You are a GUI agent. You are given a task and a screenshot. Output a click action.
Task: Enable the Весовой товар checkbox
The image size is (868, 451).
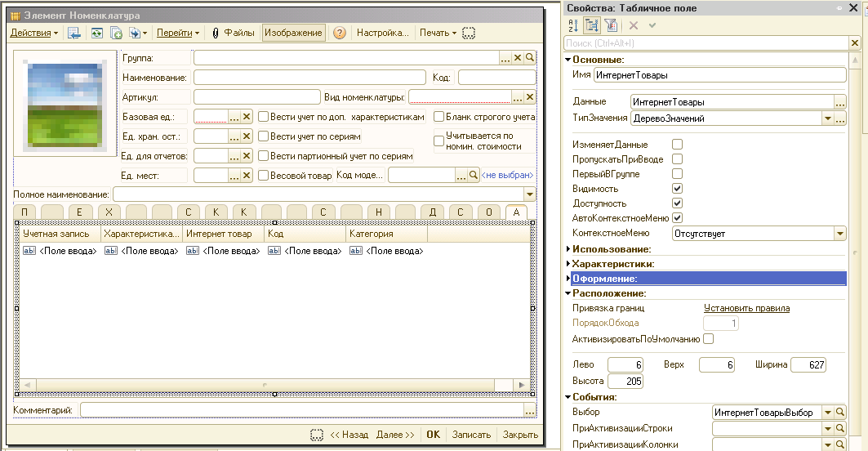pyautogui.click(x=264, y=175)
